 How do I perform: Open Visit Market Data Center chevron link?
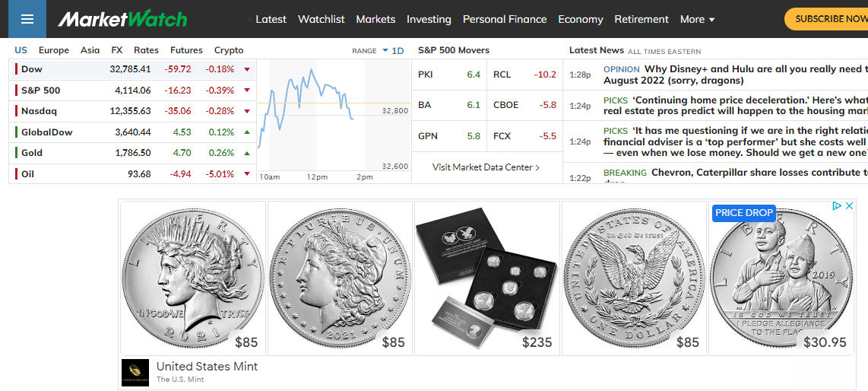486,167
